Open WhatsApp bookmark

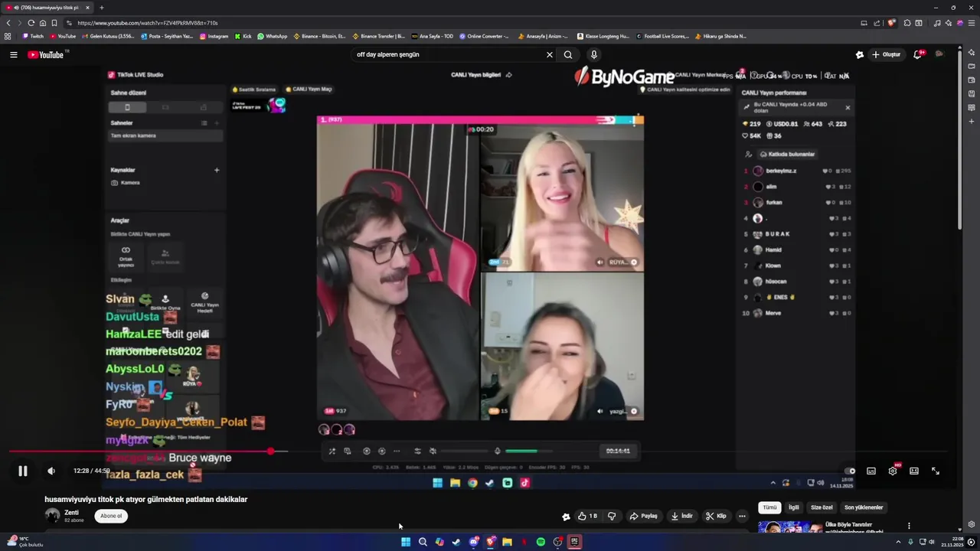pyautogui.click(x=272, y=36)
